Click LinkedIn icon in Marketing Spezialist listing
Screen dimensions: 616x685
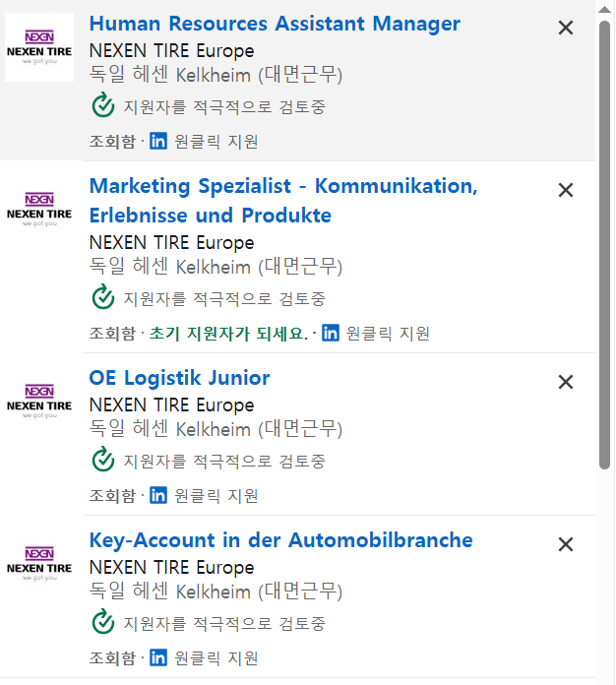coord(331,333)
